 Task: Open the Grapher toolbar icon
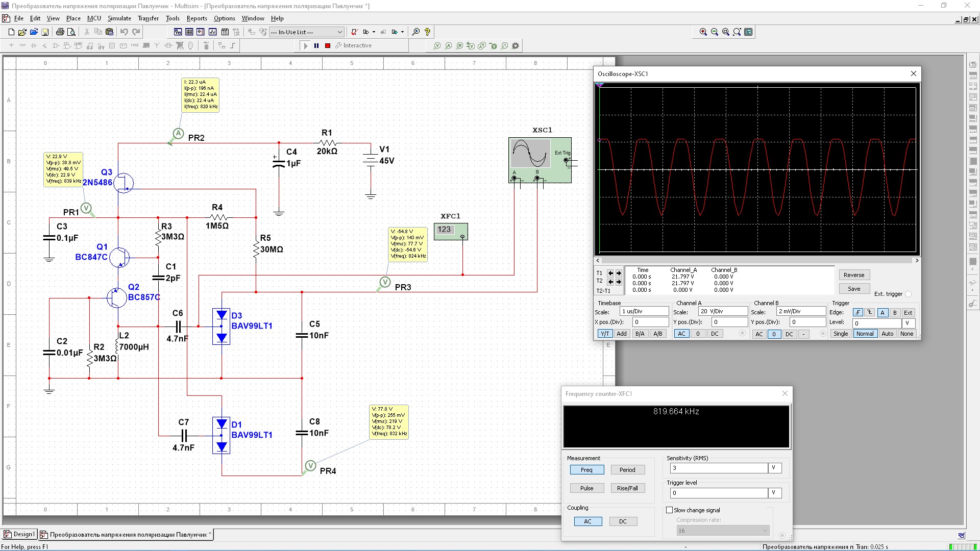pyautogui.click(x=212, y=32)
